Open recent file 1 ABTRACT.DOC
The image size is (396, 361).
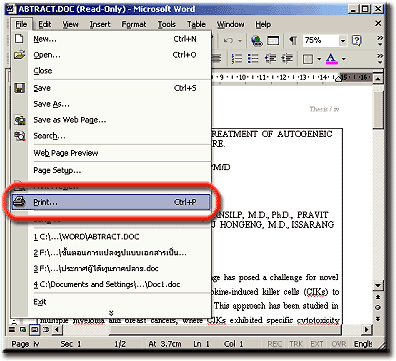[x=111, y=237]
